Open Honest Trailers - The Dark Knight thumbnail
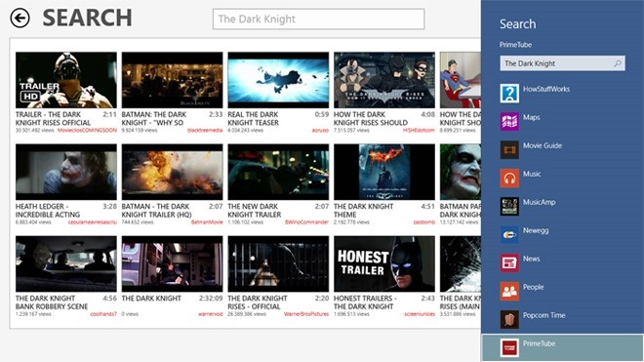Screen dimensions: 644x362 [384, 263]
